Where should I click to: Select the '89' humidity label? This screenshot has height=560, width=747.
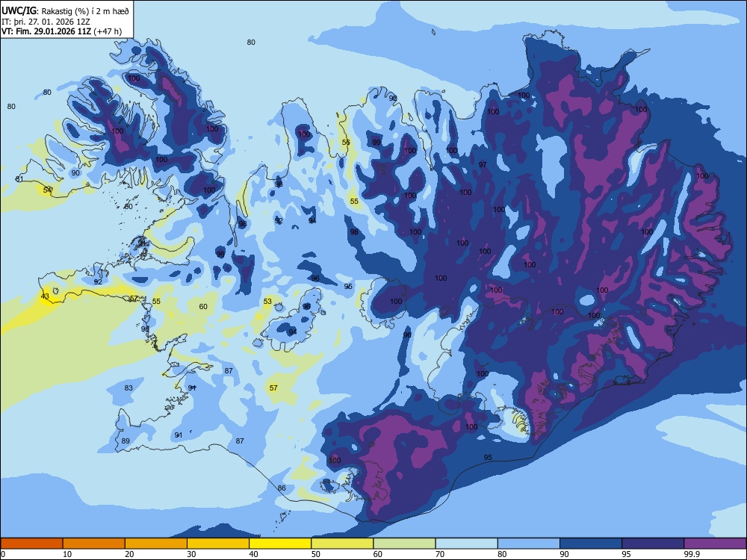125,441
